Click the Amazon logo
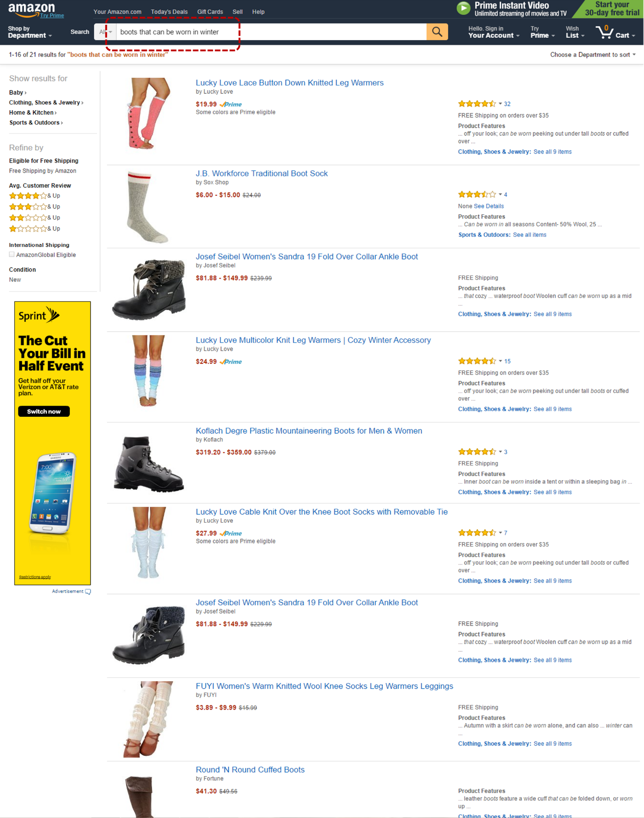644x818 pixels. [x=32, y=9]
